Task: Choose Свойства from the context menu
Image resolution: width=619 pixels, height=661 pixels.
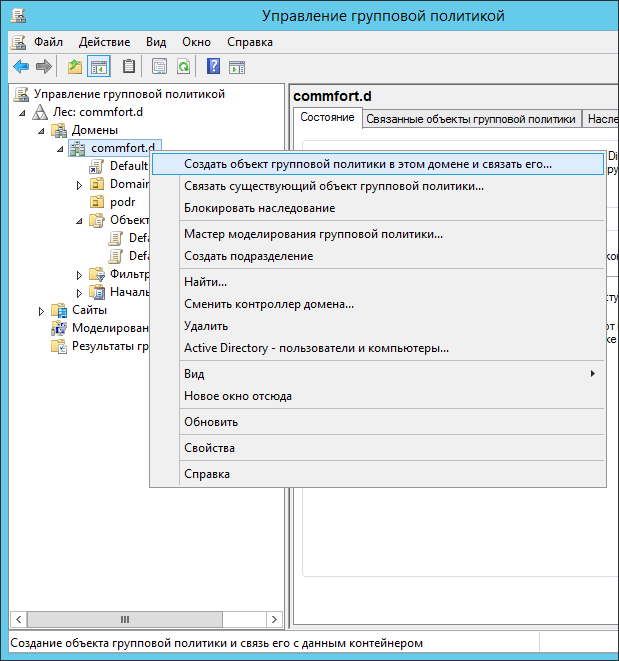Action: coord(209,449)
